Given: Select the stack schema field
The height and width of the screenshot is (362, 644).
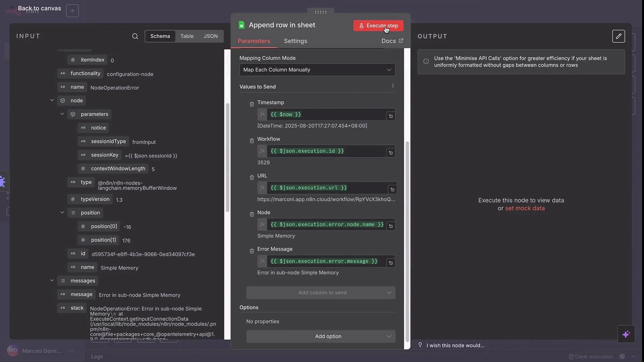Looking at the screenshot, I should pyautogui.click(x=72, y=308).
